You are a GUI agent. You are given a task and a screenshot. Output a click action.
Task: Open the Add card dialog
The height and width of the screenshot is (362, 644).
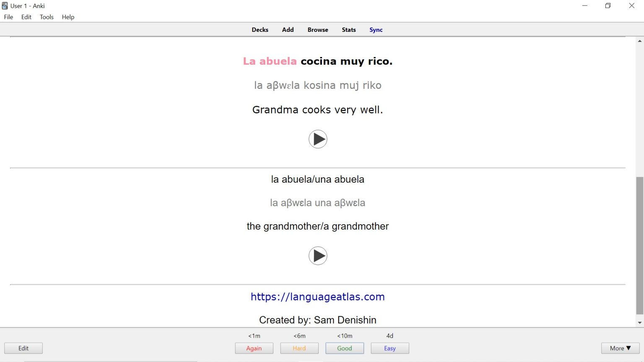(x=288, y=29)
